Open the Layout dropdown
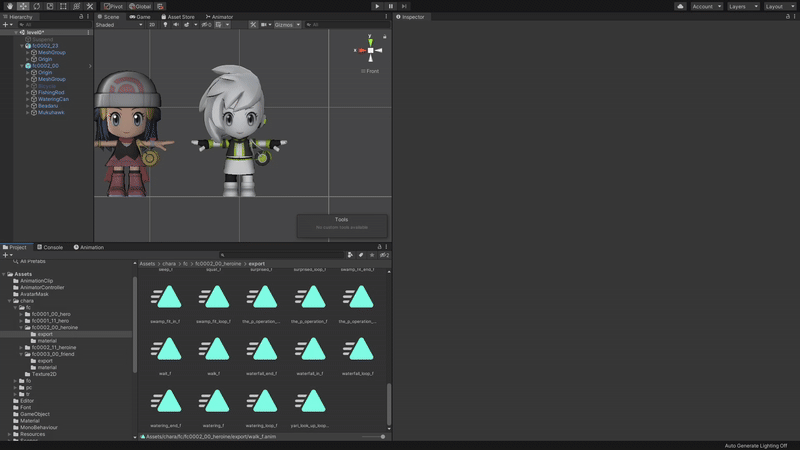 click(780, 6)
